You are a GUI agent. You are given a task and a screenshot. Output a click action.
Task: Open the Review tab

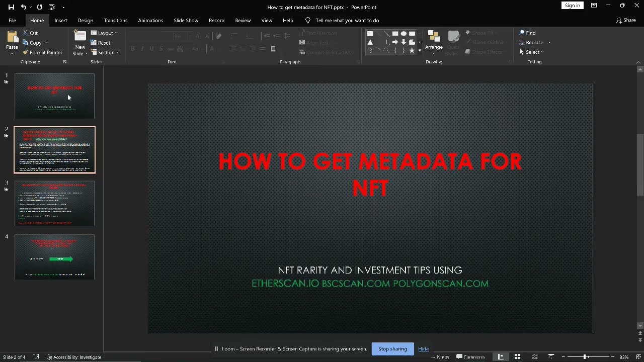[243, 21]
